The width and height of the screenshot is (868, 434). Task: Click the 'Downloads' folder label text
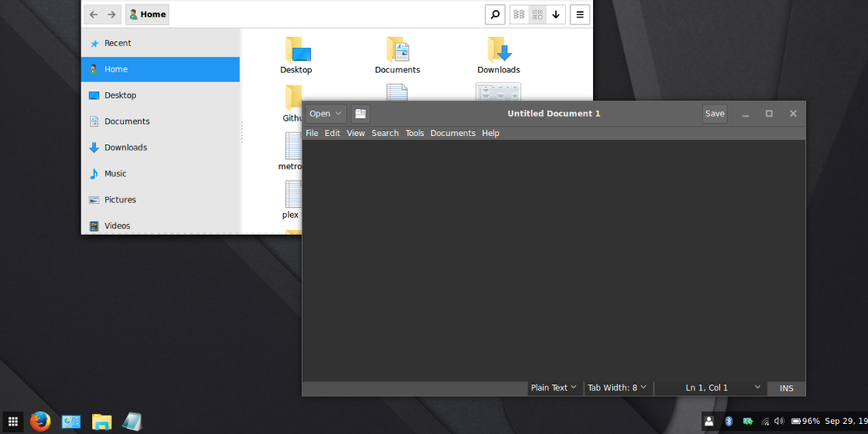point(498,70)
